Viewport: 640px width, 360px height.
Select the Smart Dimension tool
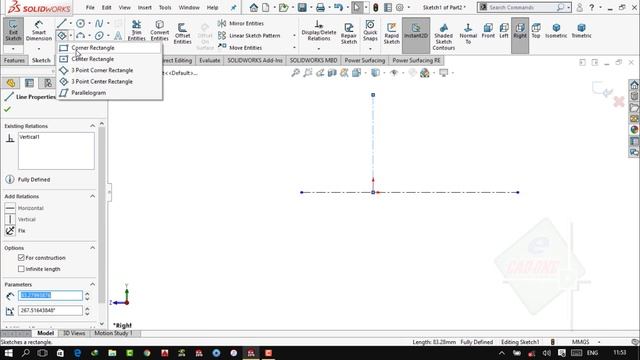[x=39, y=31]
